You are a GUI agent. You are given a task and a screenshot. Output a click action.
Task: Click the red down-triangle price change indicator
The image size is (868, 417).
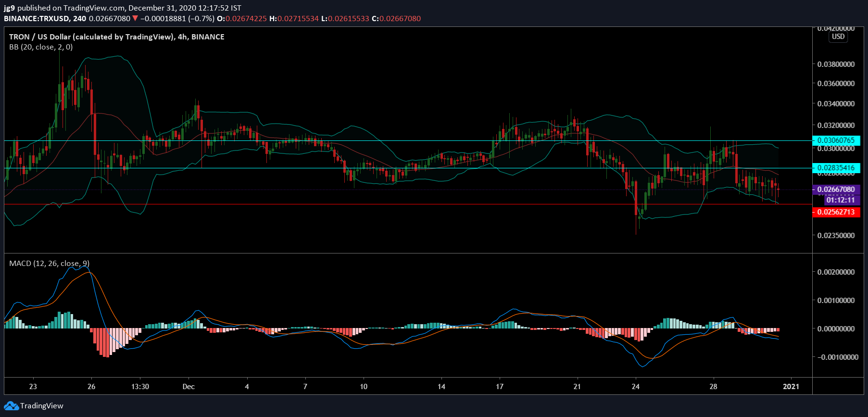(x=135, y=19)
